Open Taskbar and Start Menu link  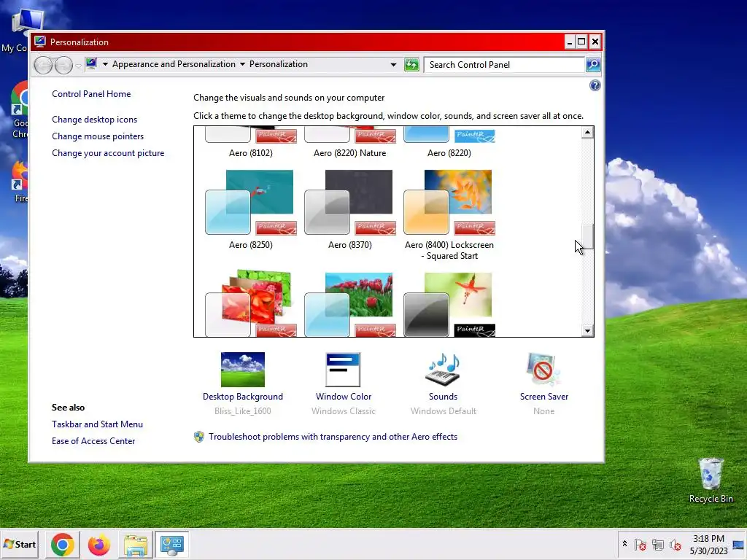point(97,424)
